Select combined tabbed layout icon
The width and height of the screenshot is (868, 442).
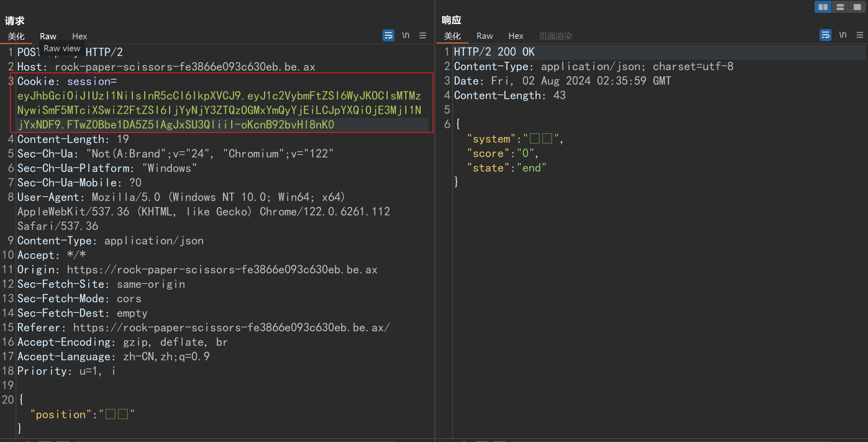[x=857, y=7]
